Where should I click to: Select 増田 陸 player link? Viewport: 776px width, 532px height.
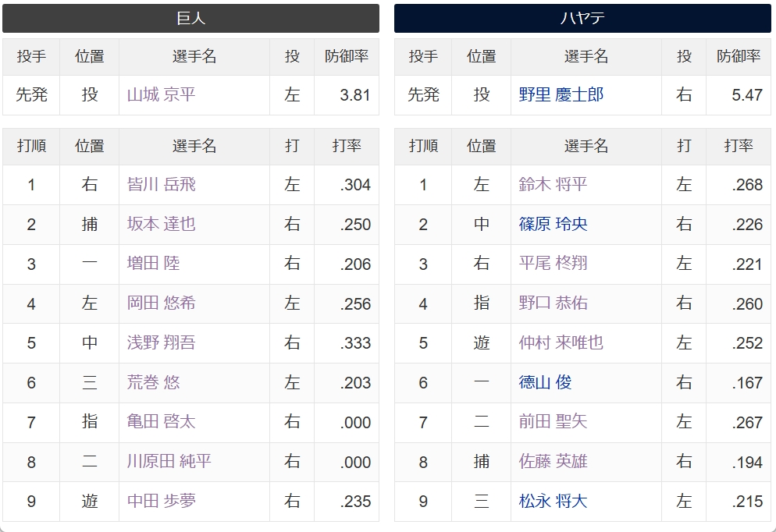pos(154,264)
